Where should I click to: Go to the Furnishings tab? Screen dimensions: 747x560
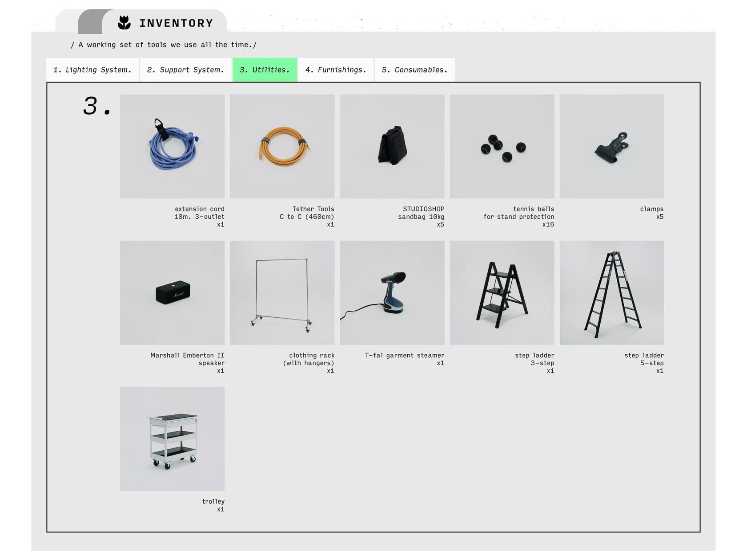336,70
